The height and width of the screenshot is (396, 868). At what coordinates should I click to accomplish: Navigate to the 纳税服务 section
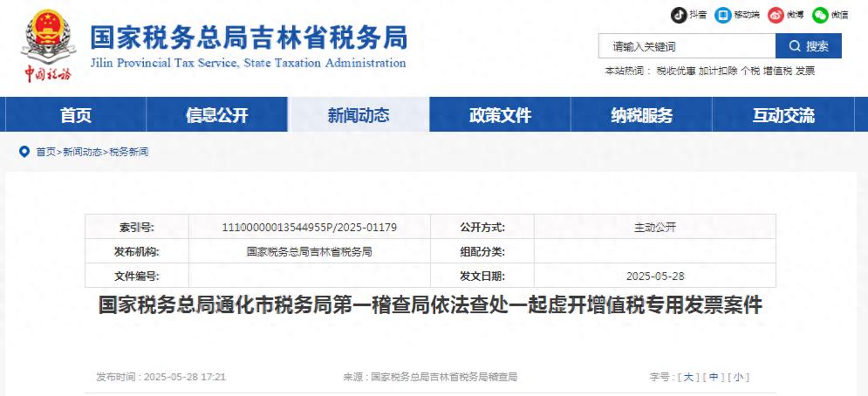641,115
